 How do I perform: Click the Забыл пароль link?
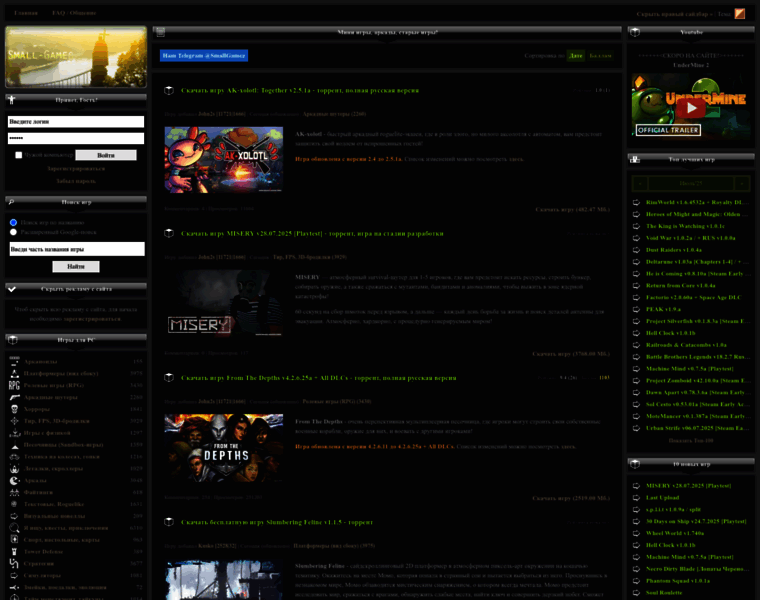(76, 181)
